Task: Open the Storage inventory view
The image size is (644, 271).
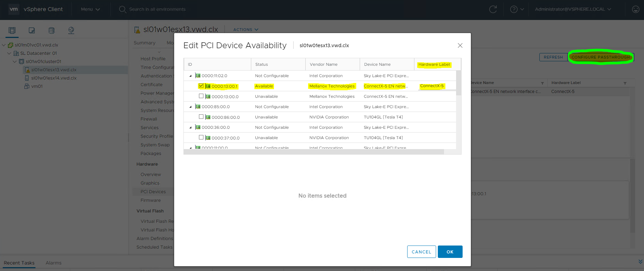Action: coord(52,30)
